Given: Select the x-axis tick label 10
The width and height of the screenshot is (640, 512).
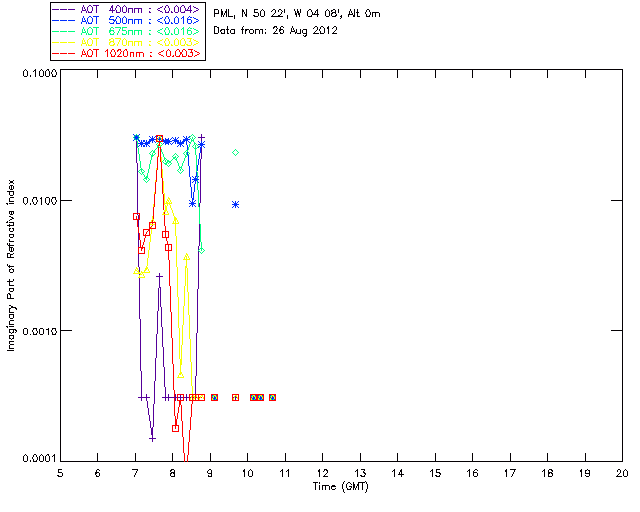Looking at the screenshot, I should pos(247,473).
